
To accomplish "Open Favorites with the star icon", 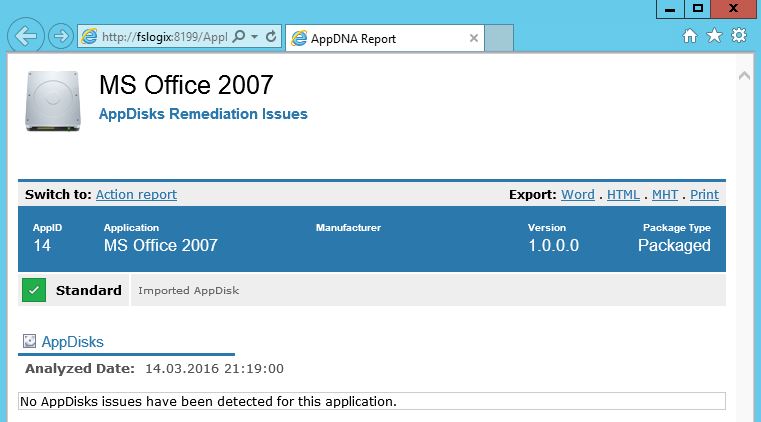I will click(714, 36).
